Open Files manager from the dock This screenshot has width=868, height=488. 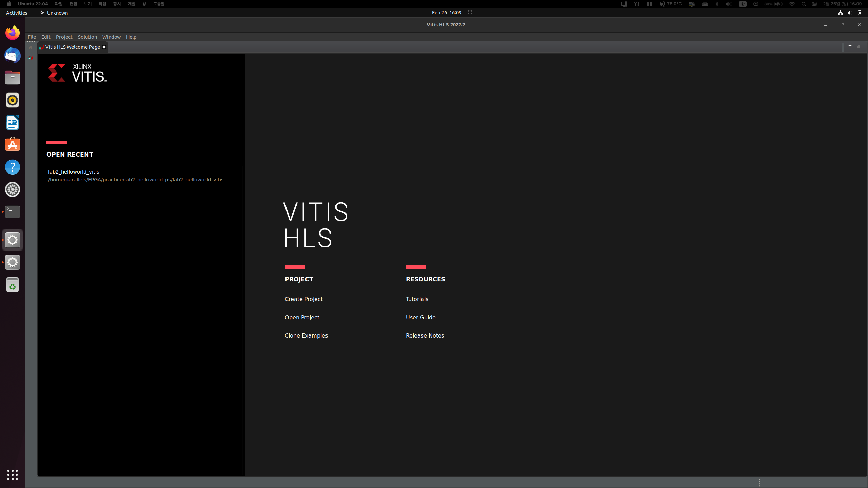click(x=13, y=78)
